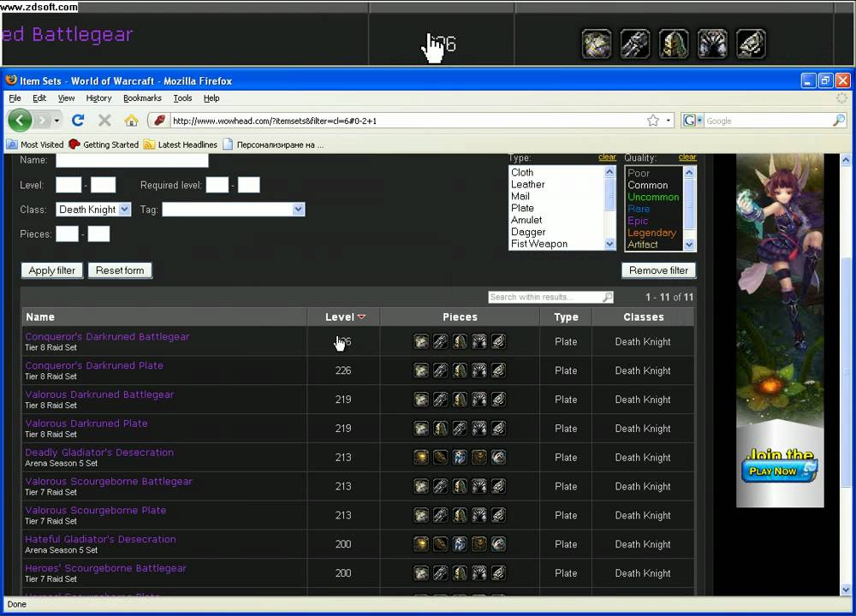
Task: Click the stop loading X icon
Action: [x=104, y=120]
